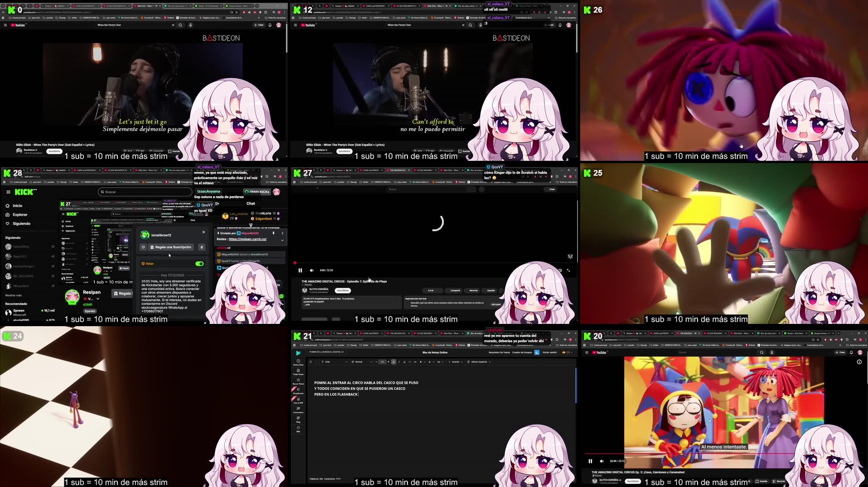This screenshot has width=868, height=487.
Task: Open the Resumidor De Textos menu
Action: pos(499,352)
